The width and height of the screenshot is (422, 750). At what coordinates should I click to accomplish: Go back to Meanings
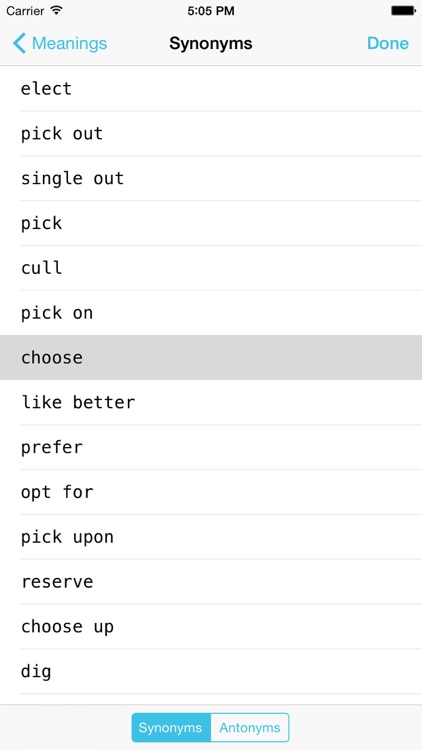[x=60, y=43]
